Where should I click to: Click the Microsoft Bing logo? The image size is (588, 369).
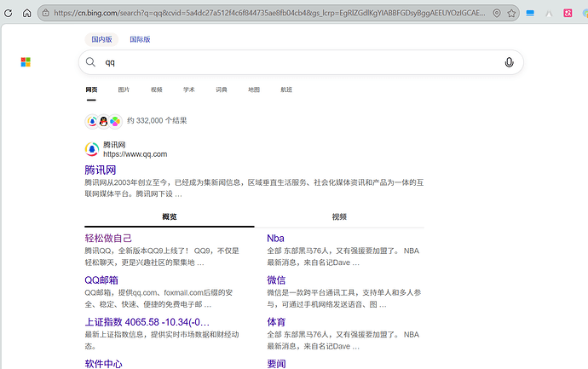click(26, 62)
